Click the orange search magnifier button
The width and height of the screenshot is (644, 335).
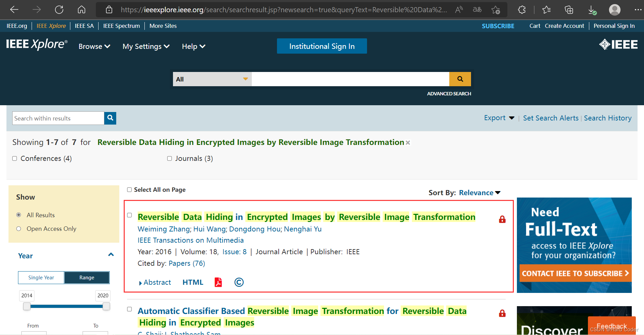[460, 79]
